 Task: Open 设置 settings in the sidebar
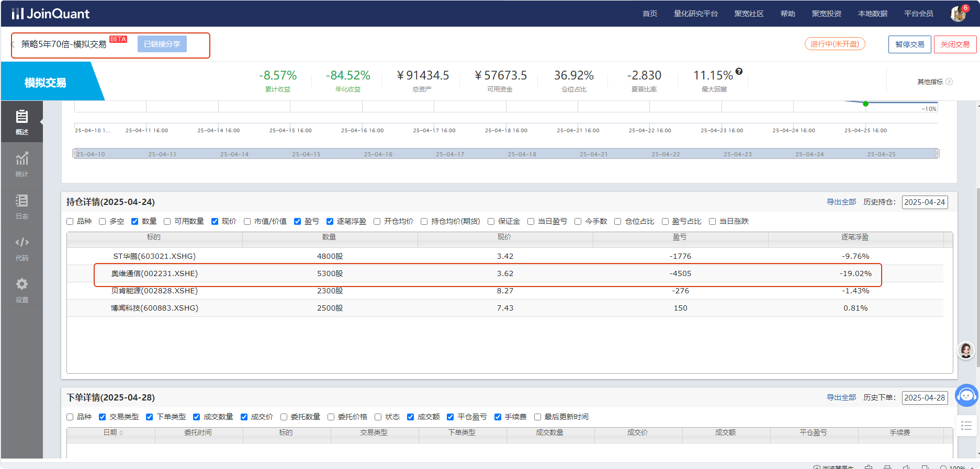point(22,290)
